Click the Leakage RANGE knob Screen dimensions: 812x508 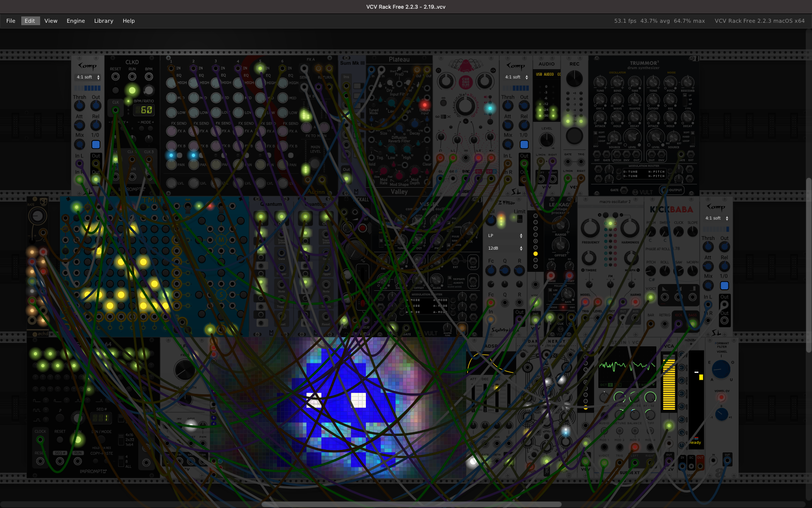560,224
